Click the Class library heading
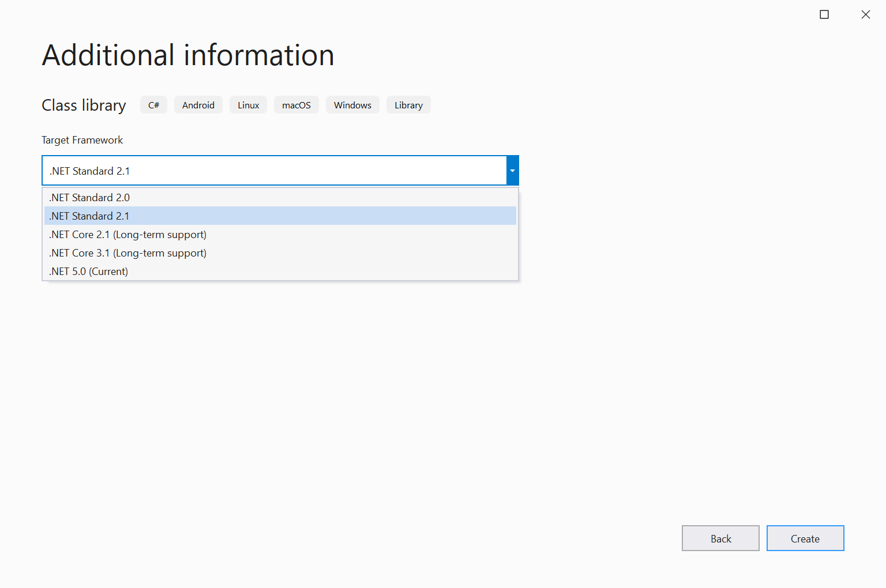This screenshot has height=588, width=886. click(83, 105)
